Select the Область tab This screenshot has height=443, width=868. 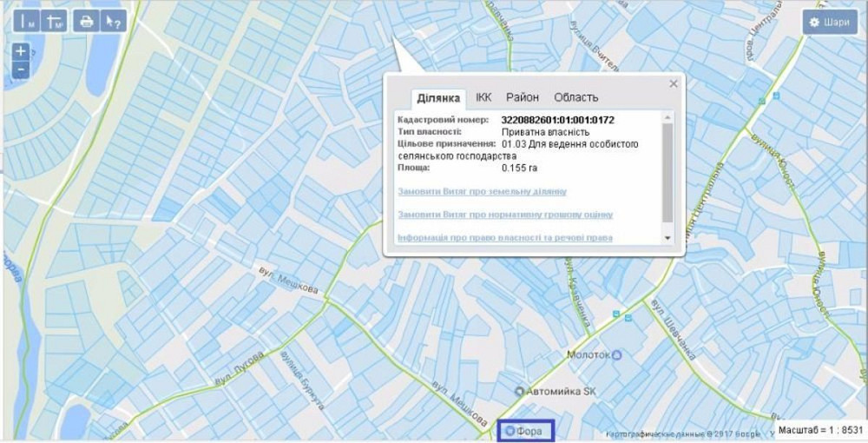tap(575, 97)
